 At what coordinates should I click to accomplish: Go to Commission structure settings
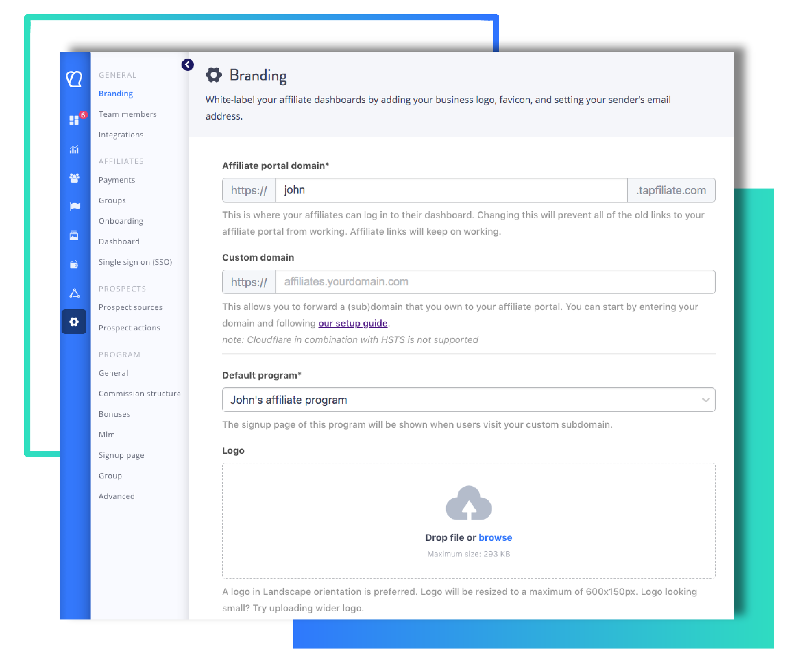click(x=139, y=394)
